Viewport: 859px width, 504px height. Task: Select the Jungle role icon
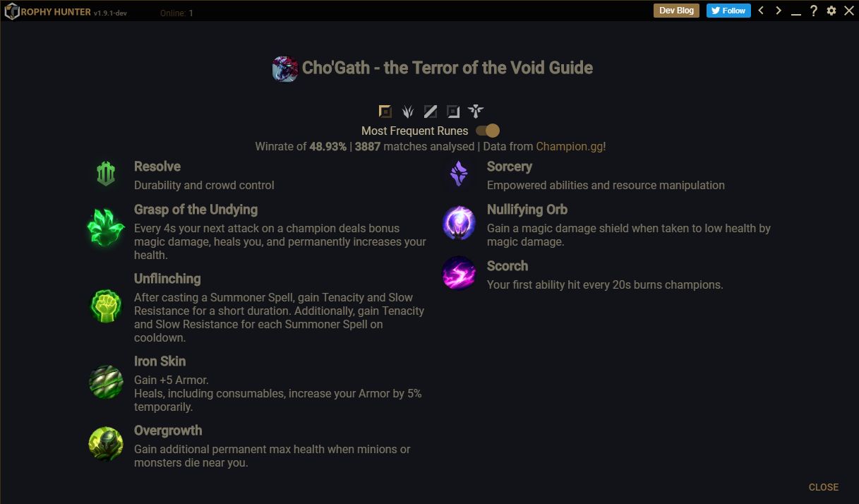[408, 112]
